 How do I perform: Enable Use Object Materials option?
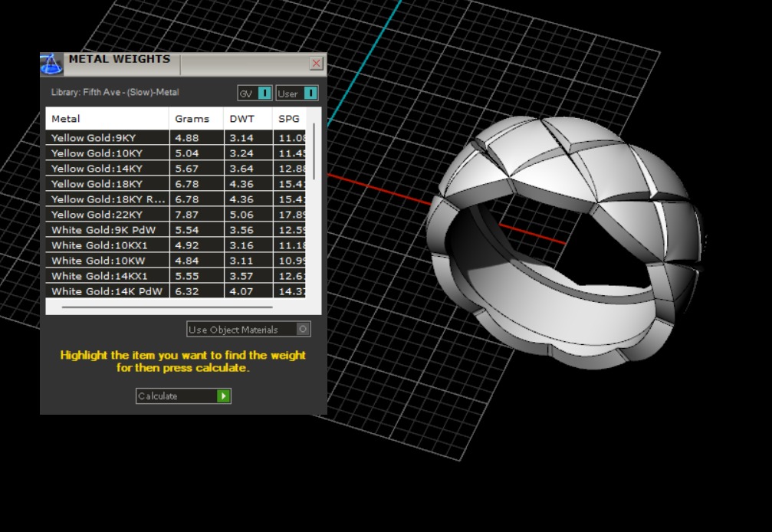tap(248, 329)
